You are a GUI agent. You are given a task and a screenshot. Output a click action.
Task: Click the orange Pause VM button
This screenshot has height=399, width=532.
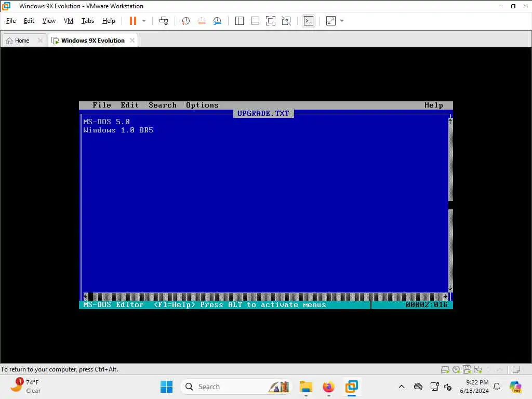pyautogui.click(x=132, y=21)
